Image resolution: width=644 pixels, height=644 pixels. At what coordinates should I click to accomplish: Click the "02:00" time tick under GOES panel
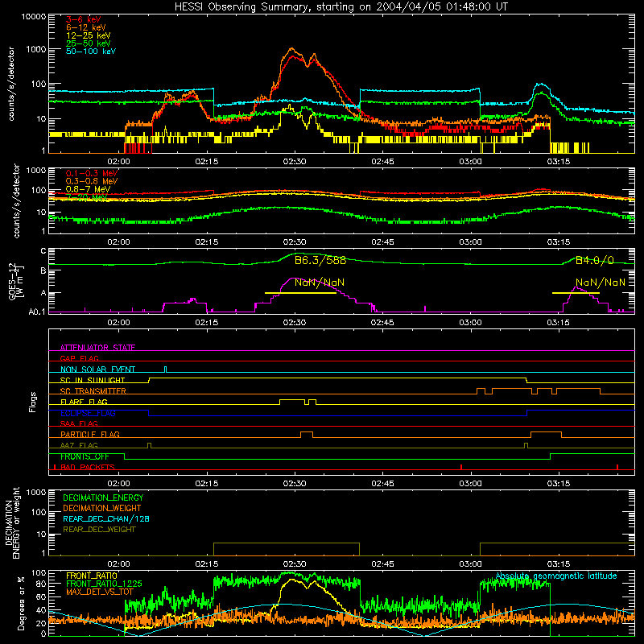coord(118,323)
